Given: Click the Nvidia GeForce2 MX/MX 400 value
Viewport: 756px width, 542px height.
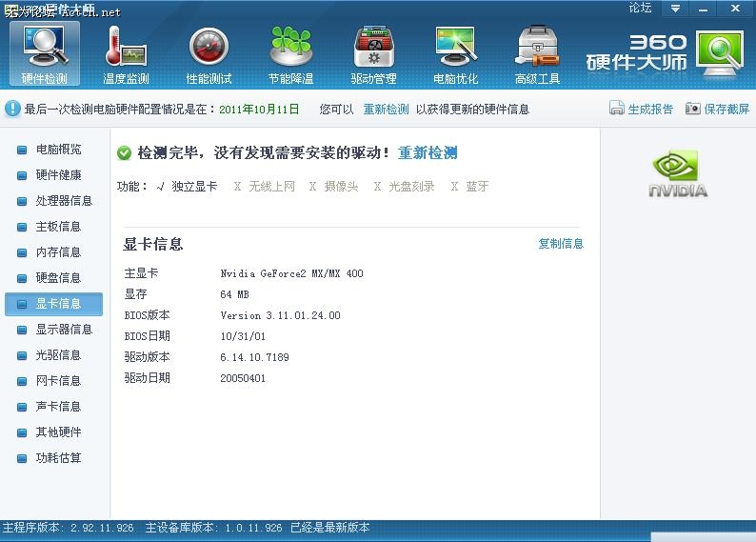Looking at the screenshot, I should click(x=291, y=273).
